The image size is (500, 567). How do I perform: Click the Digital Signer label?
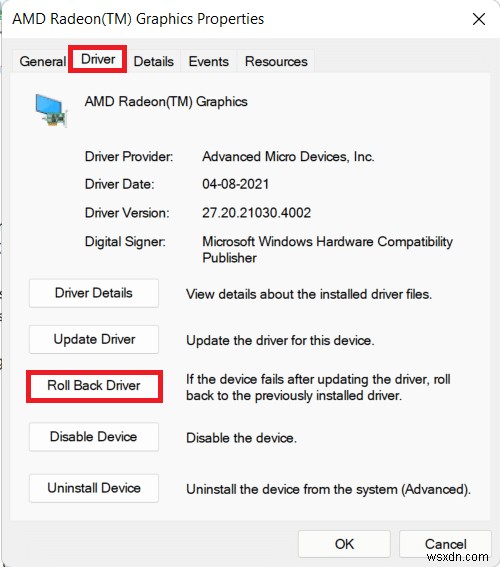[125, 242]
